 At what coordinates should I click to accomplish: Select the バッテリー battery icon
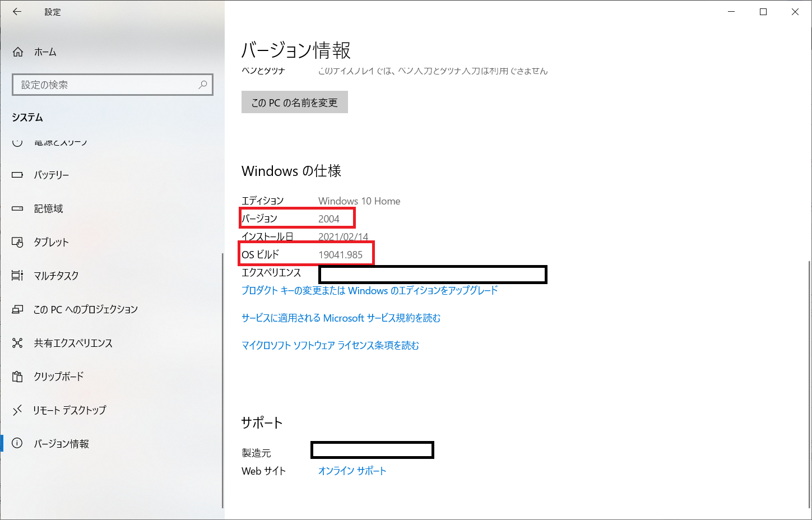(17, 175)
